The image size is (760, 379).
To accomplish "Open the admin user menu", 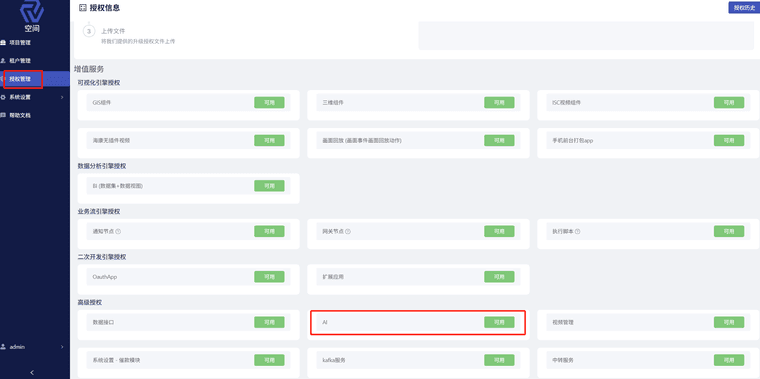I will (35, 347).
